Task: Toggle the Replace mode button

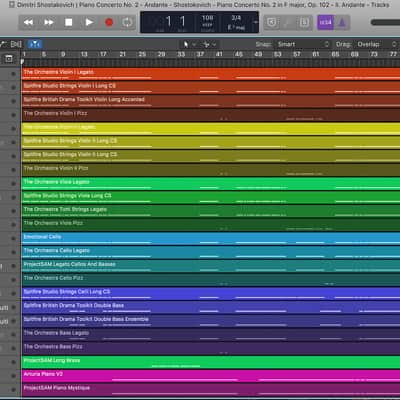Action: pyautogui.click(x=272, y=22)
